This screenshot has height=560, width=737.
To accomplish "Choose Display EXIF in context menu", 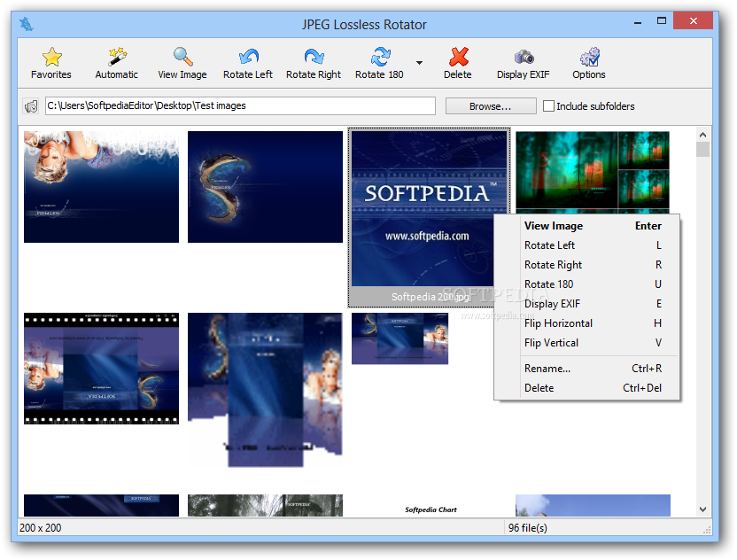I will (x=586, y=304).
